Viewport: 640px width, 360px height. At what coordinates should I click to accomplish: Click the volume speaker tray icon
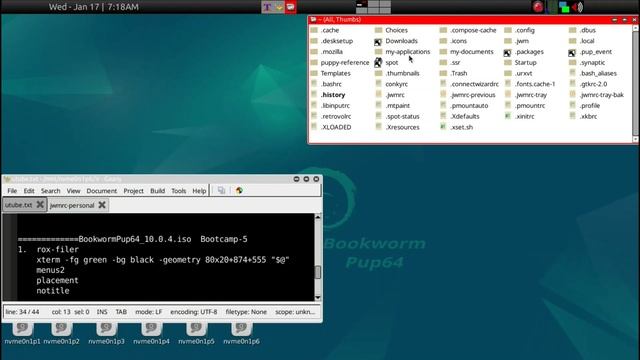pos(578,7)
